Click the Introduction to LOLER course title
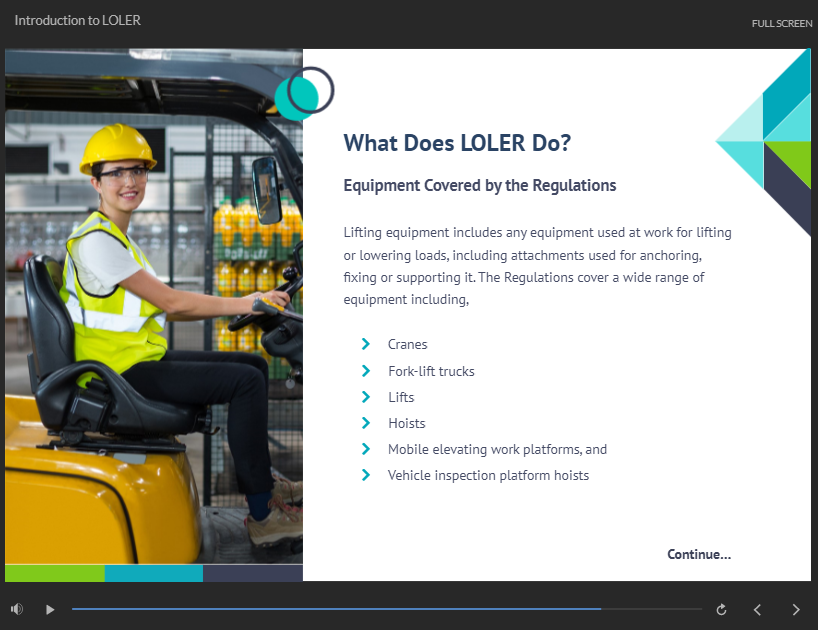This screenshot has width=818, height=630. [77, 20]
